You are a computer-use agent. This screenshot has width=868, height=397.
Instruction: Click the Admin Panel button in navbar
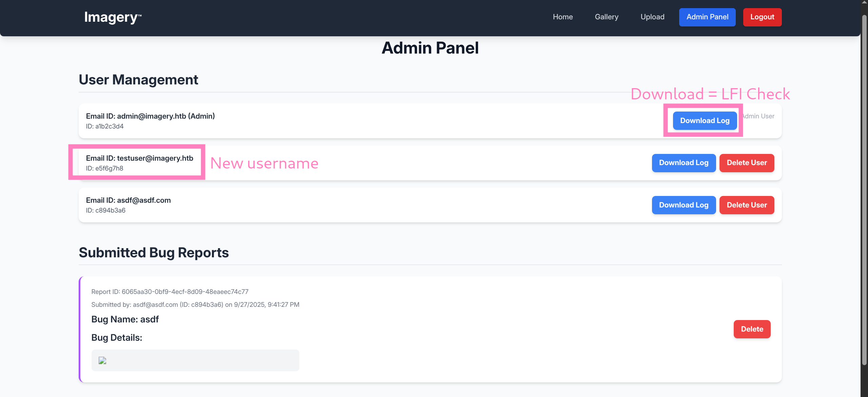pyautogui.click(x=707, y=17)
